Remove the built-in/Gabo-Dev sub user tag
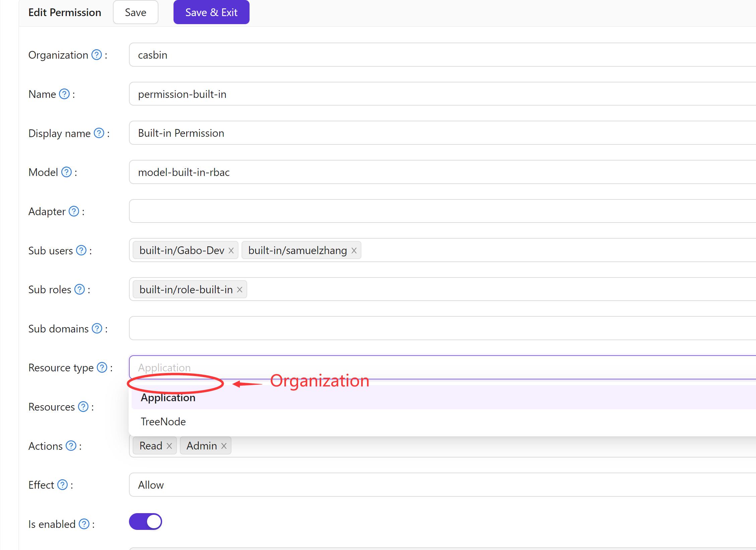This screenshot has height=550, width=756. coord(231,250)
